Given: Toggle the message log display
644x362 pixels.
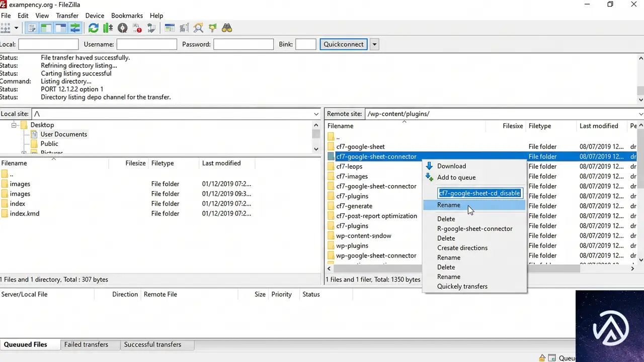Looking at the screenshot, I should coord(32,28).
